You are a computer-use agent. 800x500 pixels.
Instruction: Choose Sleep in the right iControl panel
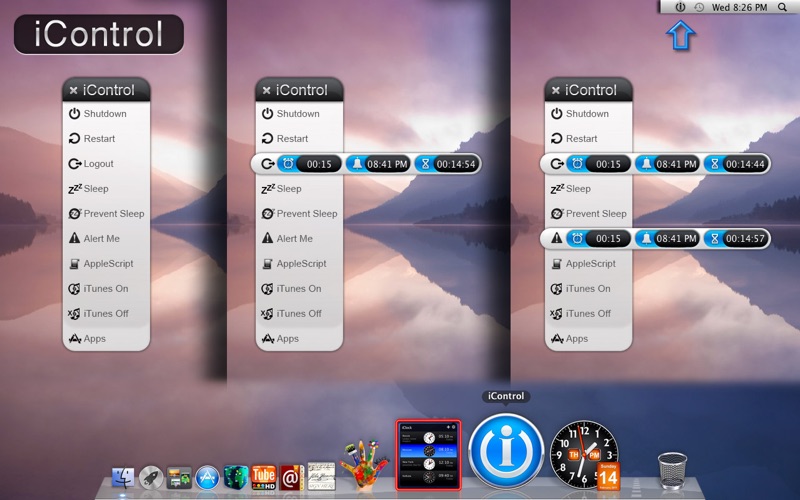point(588,189)
